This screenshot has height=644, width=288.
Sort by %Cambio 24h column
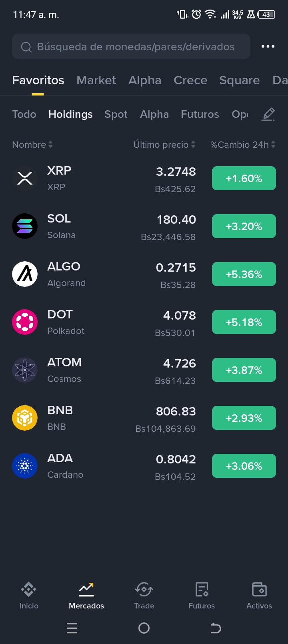tap(243, 145)
